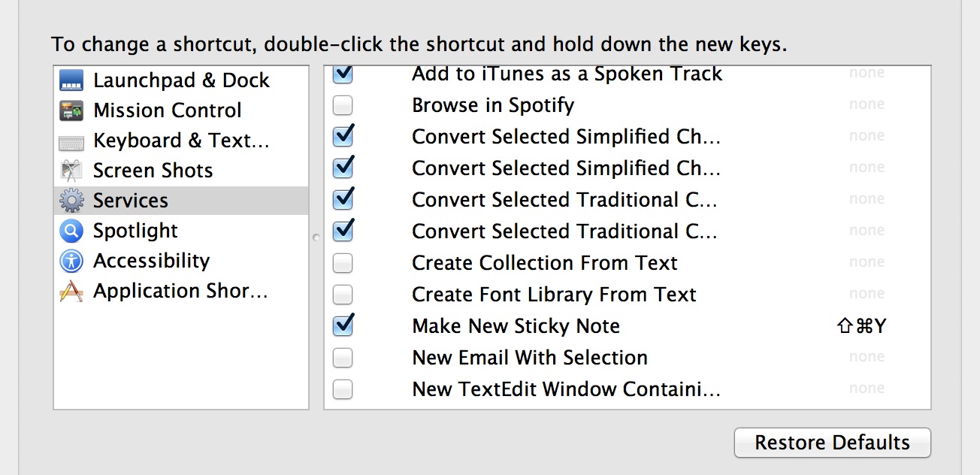Enable the New Email With Selection checkbox
This screenshot has height=475, width=980.
(x=343, y=358)
